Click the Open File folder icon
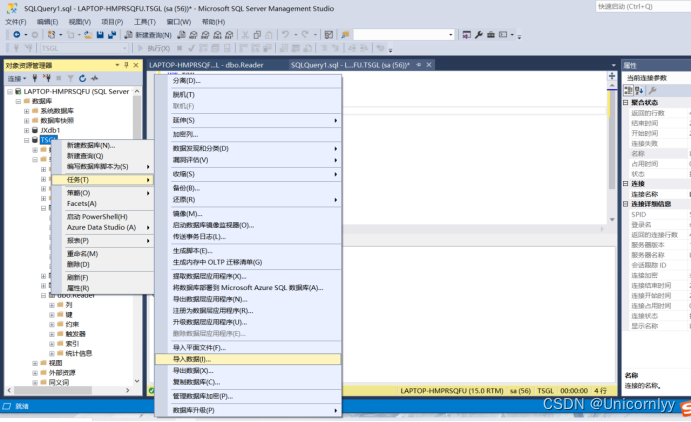Screen dimensions: 691x422 click(x=88, y=34)
